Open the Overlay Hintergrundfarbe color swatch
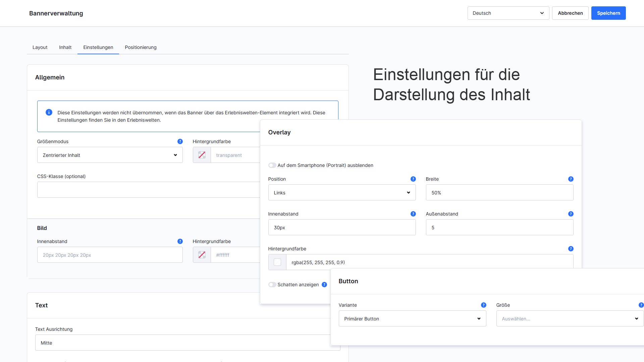 click(x=277, y=262)
